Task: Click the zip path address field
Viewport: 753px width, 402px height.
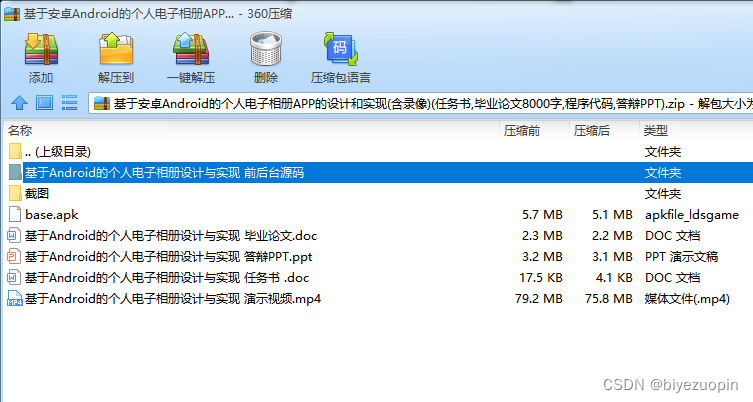Action: point(421,103)
